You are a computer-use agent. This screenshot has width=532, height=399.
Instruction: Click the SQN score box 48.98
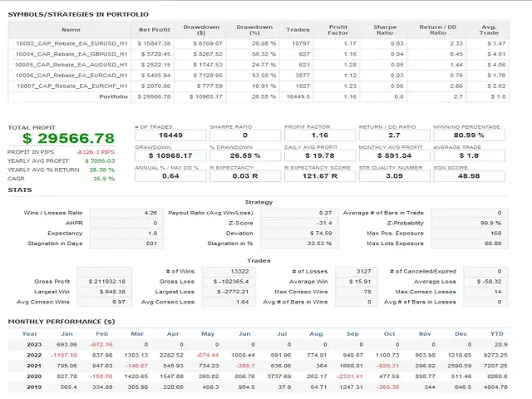tap(469, 176)
